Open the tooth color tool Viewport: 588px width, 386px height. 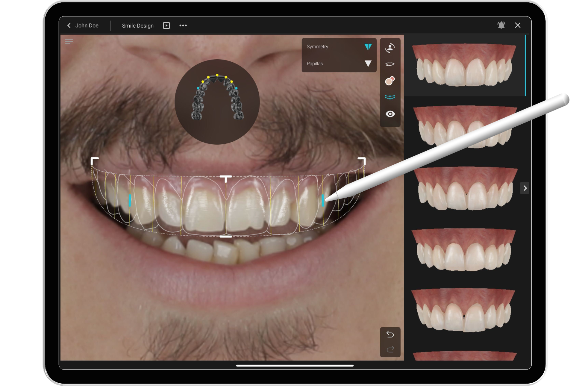coord(390,80)
